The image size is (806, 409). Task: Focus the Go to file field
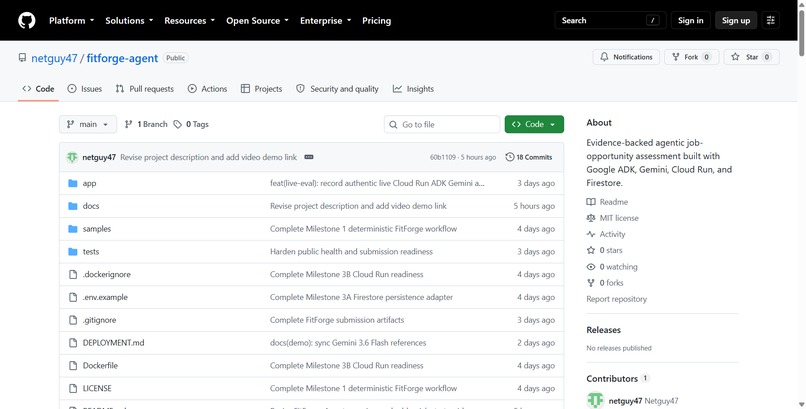[442, 124]
